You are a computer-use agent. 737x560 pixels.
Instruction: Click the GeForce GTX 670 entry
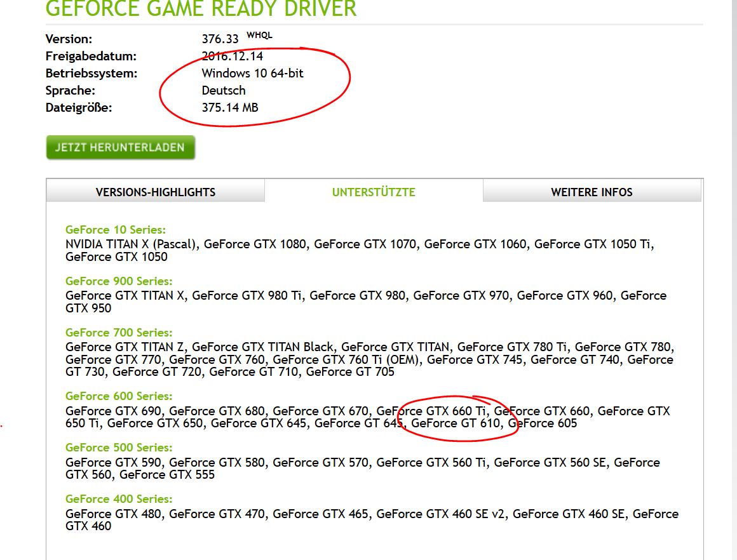(x=321, y=411)
